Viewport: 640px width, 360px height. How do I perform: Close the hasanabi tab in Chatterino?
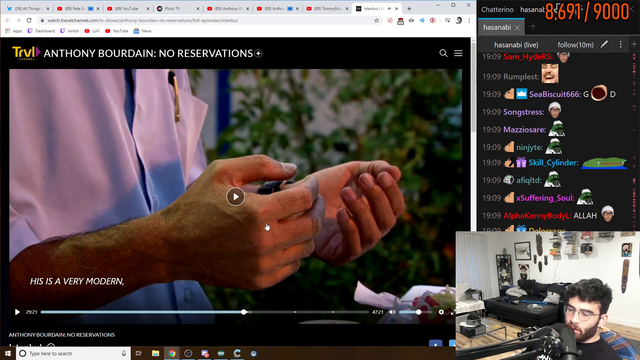[x=517, y=27]
